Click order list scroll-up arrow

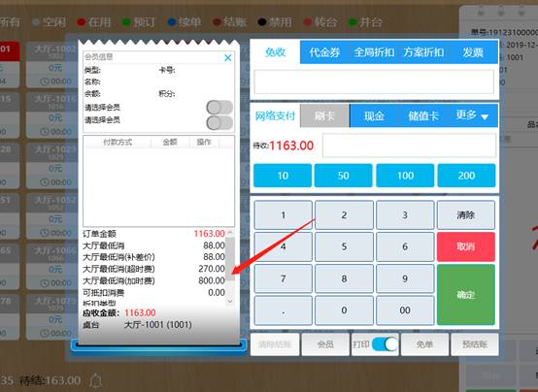pos(230,233)
